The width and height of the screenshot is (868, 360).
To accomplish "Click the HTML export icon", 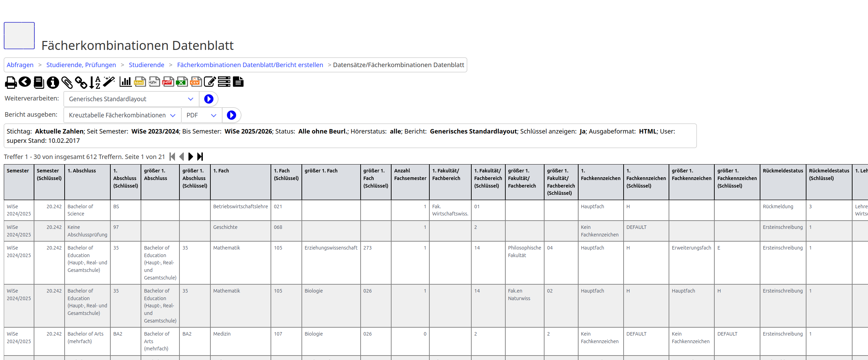I will [x=140, y=82].
